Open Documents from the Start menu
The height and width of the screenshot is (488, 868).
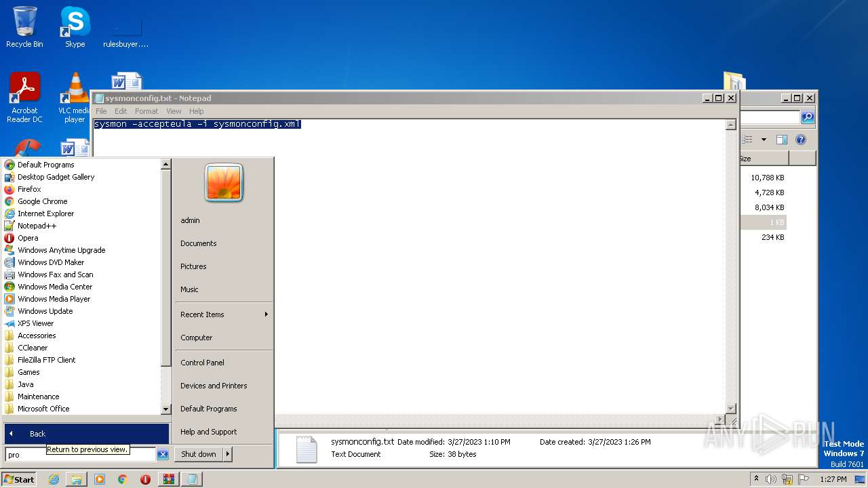[224, 243]
